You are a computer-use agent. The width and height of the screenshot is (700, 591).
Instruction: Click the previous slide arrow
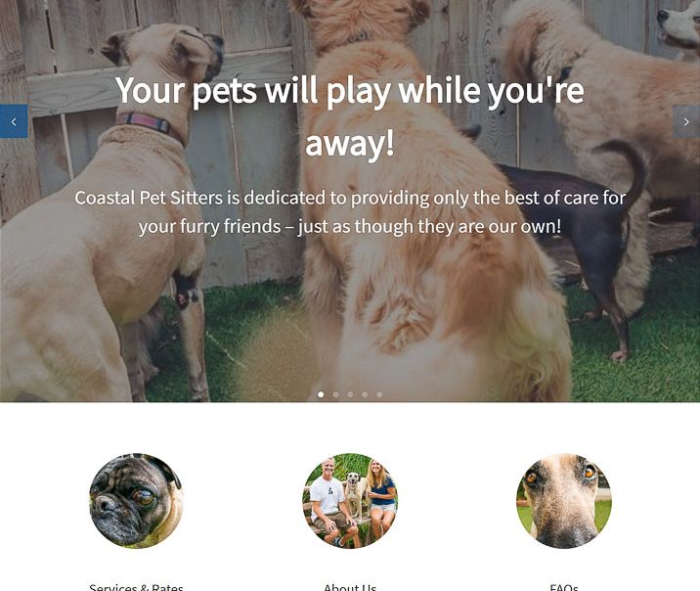14,121
